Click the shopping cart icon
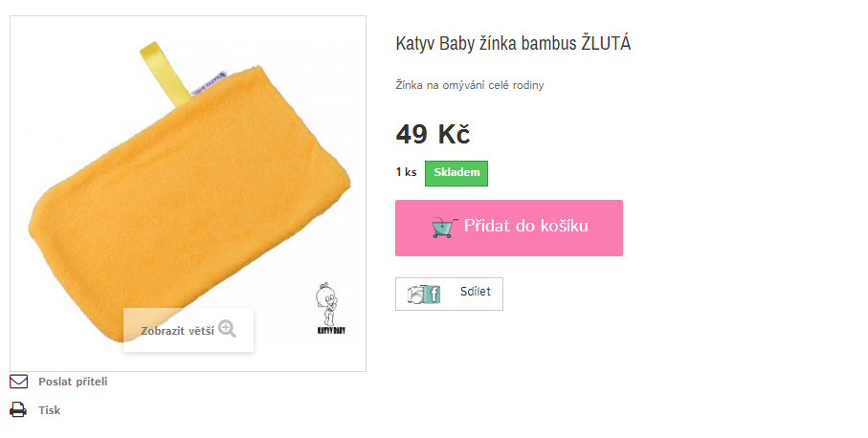 click(444, 228)
